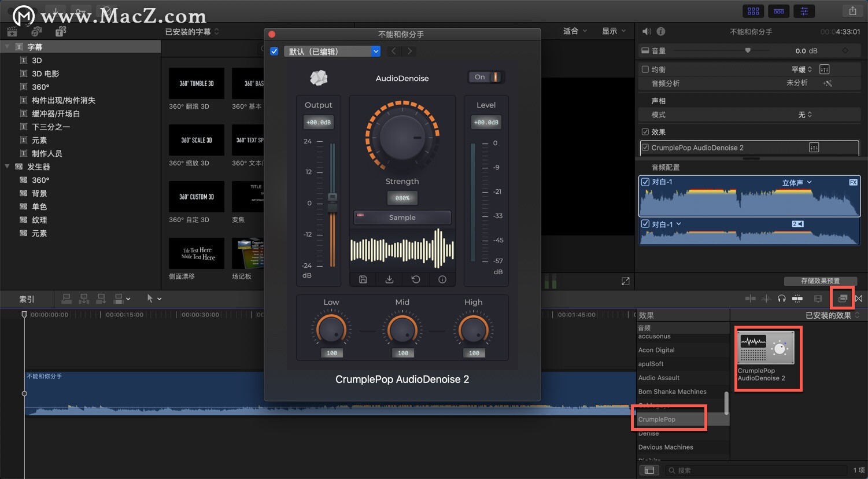Click the insert clip edit button
The height and width of the screenshot is (479, 868).
84,299
